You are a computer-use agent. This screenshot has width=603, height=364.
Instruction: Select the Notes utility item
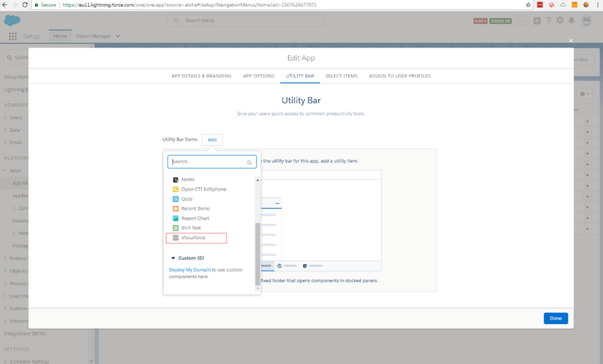click(184, 179)
